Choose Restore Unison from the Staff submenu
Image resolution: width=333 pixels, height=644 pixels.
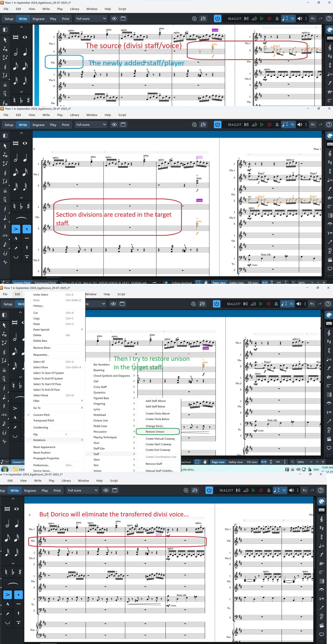155,432
